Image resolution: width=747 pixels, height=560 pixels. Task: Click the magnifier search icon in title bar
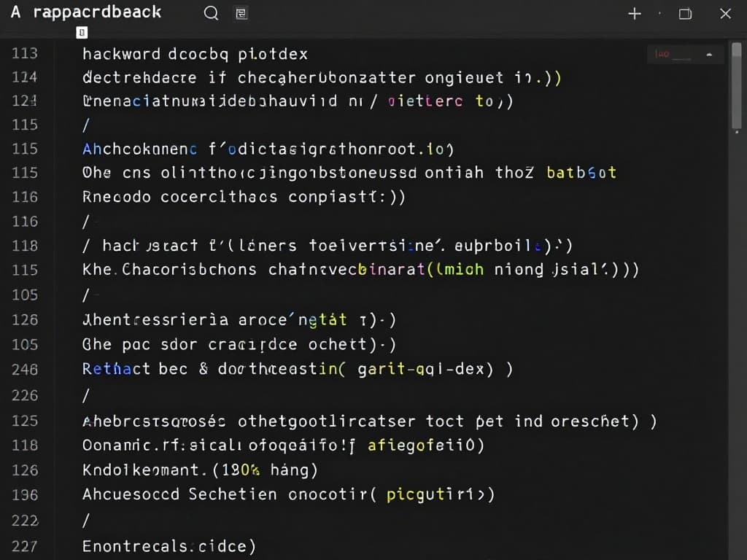pos(211,13)
